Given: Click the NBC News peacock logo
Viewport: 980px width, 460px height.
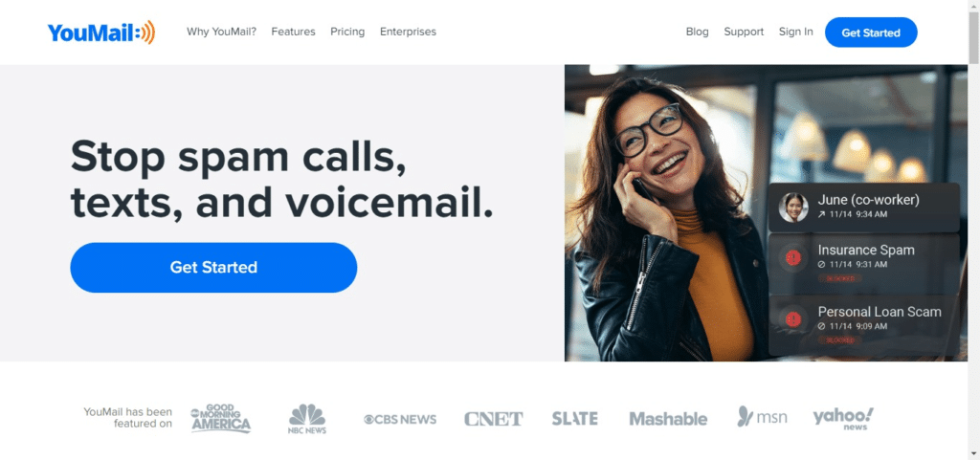Looking at the screenshot, I should (307, 419).
